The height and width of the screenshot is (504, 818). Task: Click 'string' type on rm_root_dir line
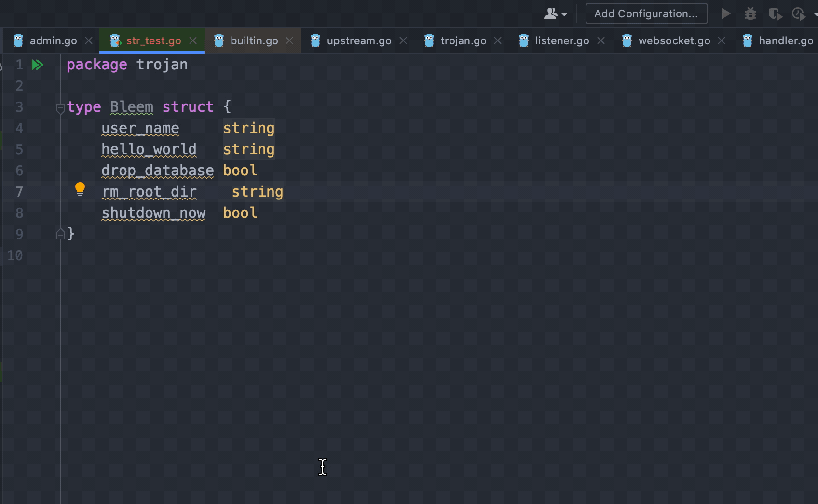(258, 192)
